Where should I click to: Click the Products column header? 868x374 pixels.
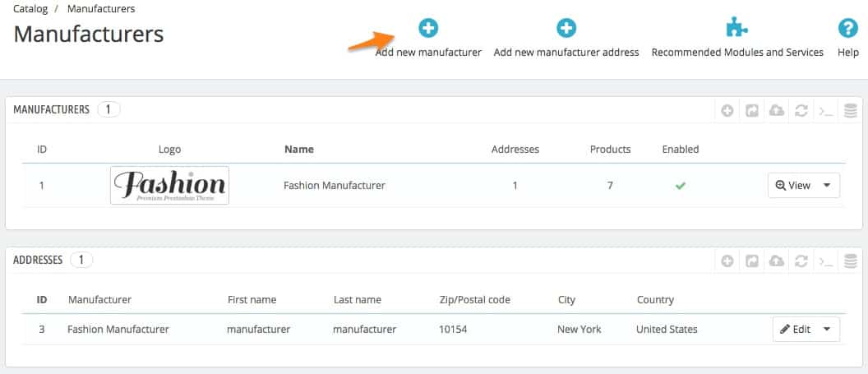(x=610, y=149)
